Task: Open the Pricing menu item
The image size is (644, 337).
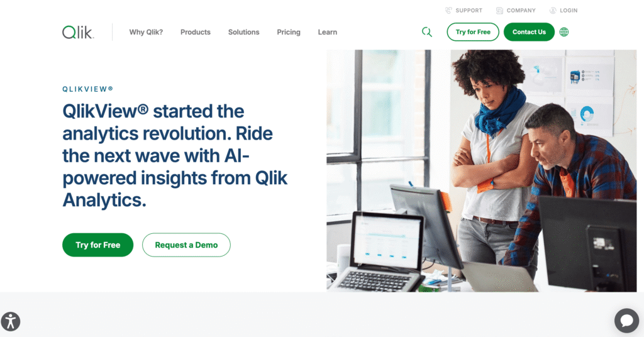Action: 288,32
